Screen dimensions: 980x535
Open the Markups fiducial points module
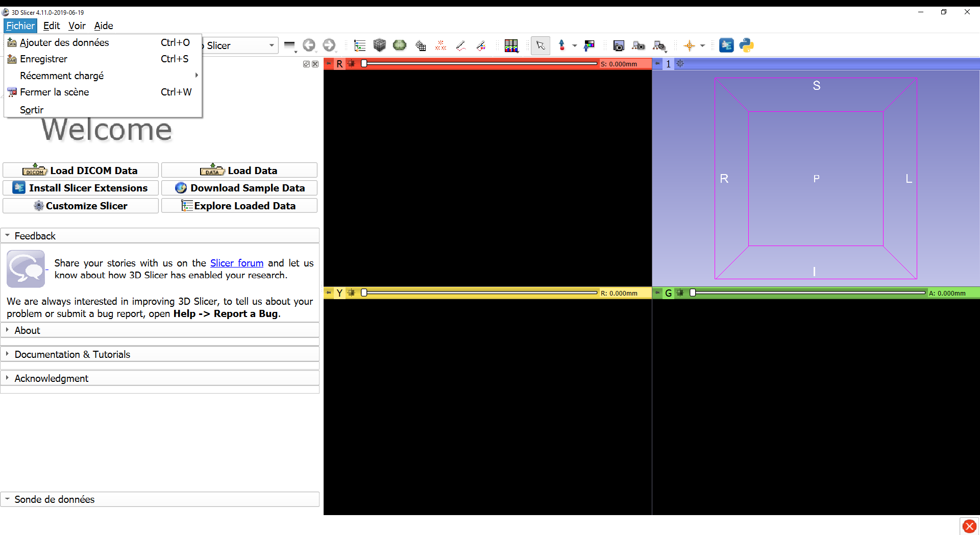pos(440,45)
